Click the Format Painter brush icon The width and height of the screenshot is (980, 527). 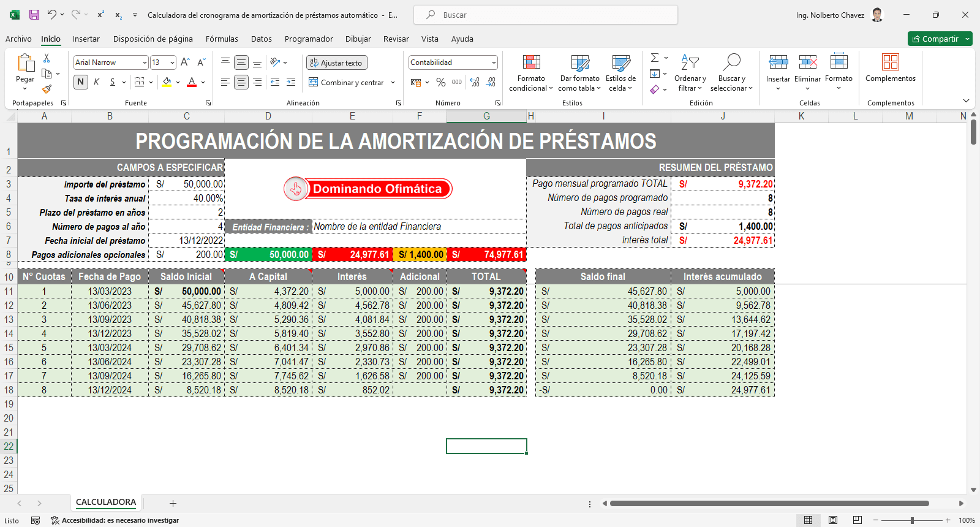[47, 89]
